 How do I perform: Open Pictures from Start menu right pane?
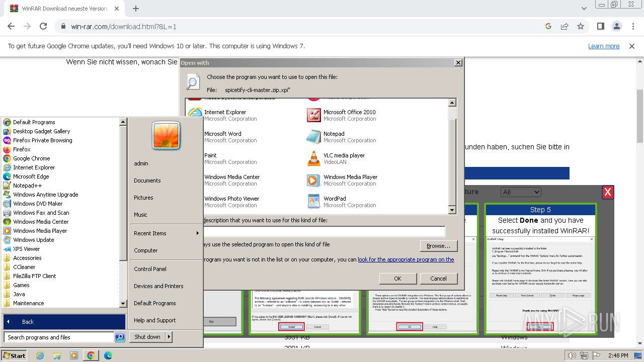pos(143,198)
